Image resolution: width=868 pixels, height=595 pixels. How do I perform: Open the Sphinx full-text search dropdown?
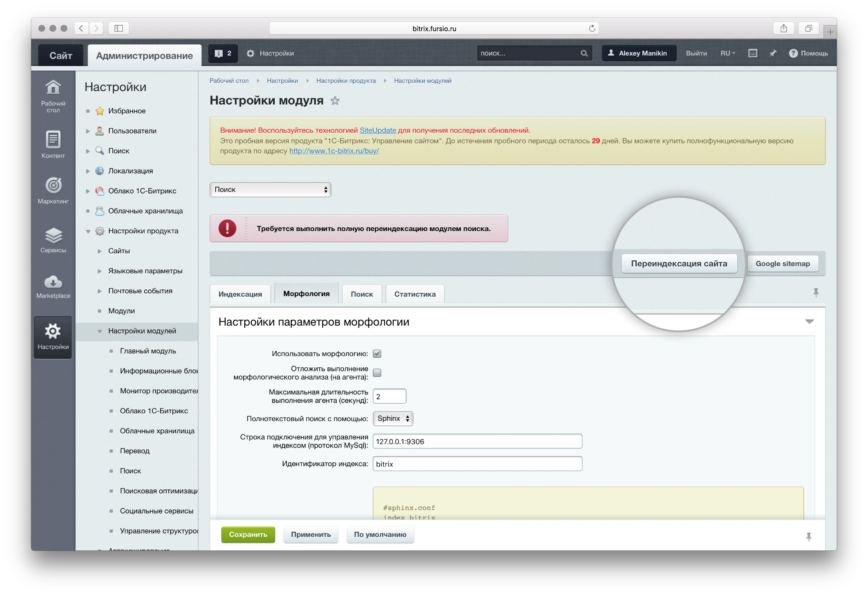tap(393, 419)
